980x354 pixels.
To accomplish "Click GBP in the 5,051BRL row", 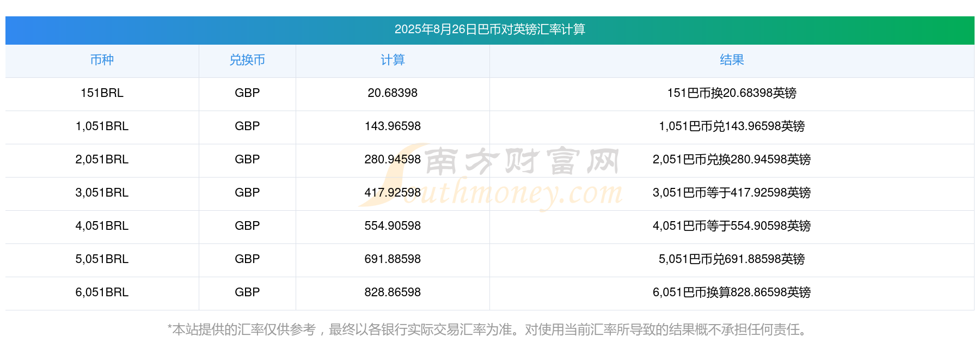I will click(x=247, y=259).
